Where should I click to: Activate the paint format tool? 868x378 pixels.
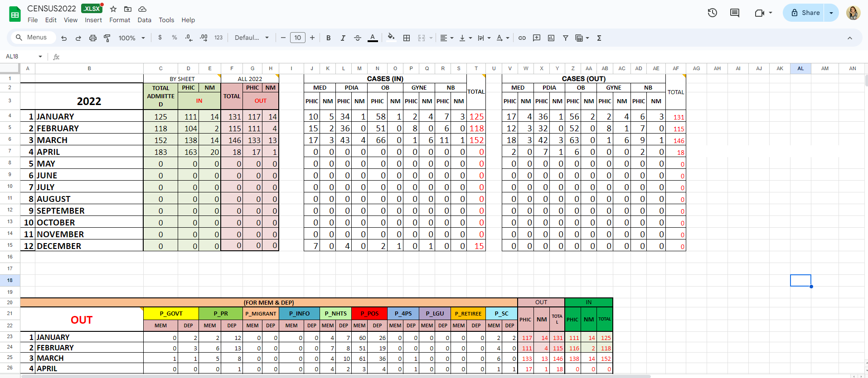coord(107,38)
